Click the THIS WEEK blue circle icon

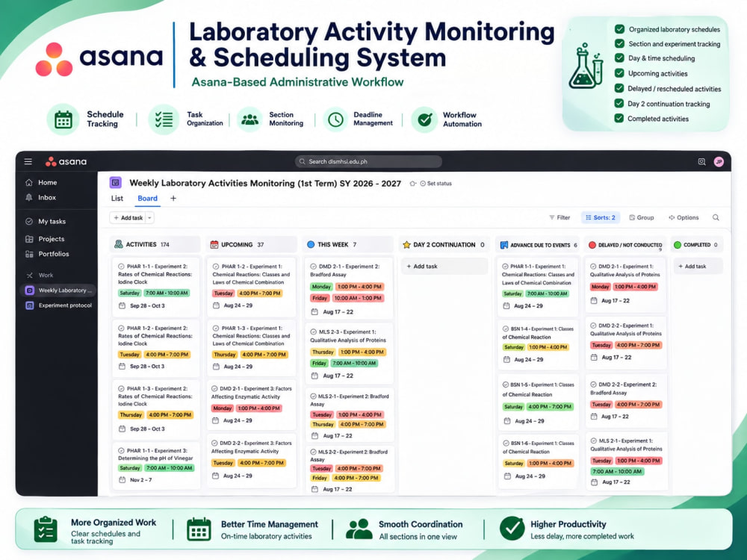[x=311, y=244]
